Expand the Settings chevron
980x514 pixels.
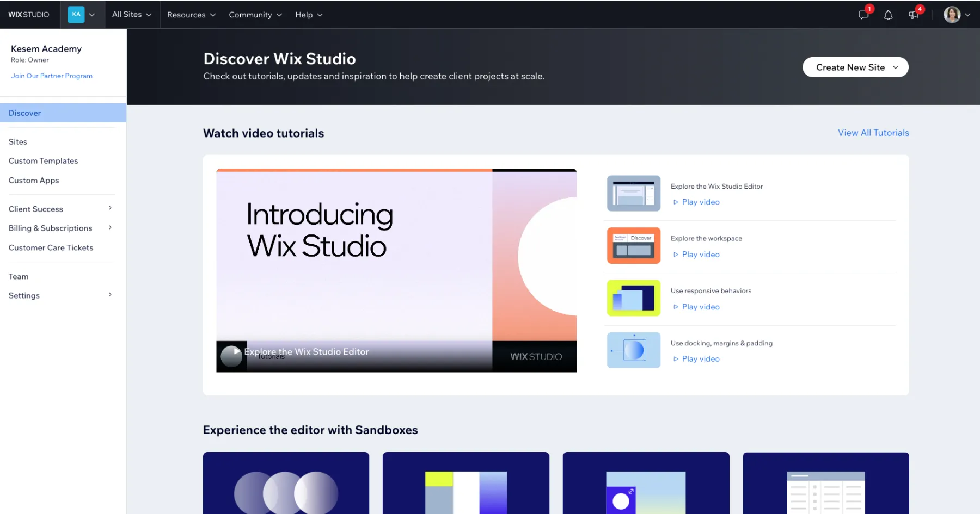[110, 295]
